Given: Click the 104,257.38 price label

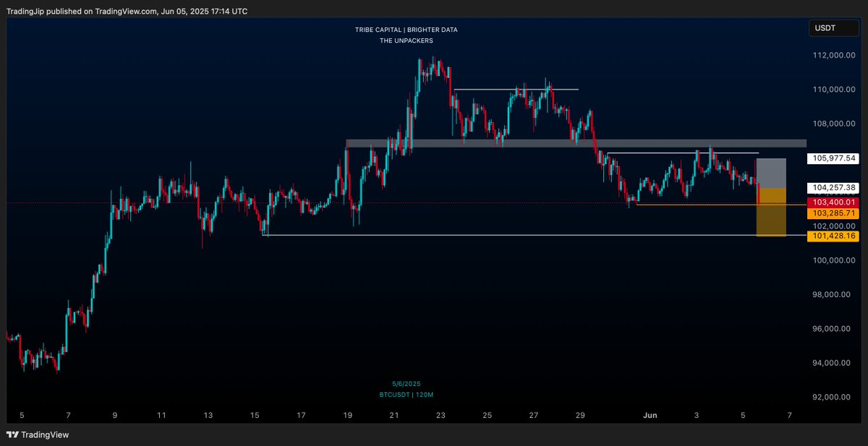Looking at the screenshot, I should coord(833,187).
